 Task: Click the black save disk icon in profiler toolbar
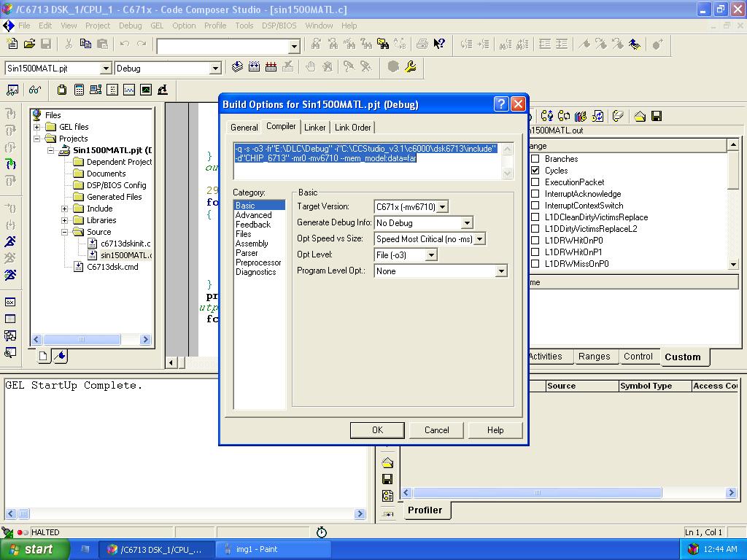tap(657, 116)
